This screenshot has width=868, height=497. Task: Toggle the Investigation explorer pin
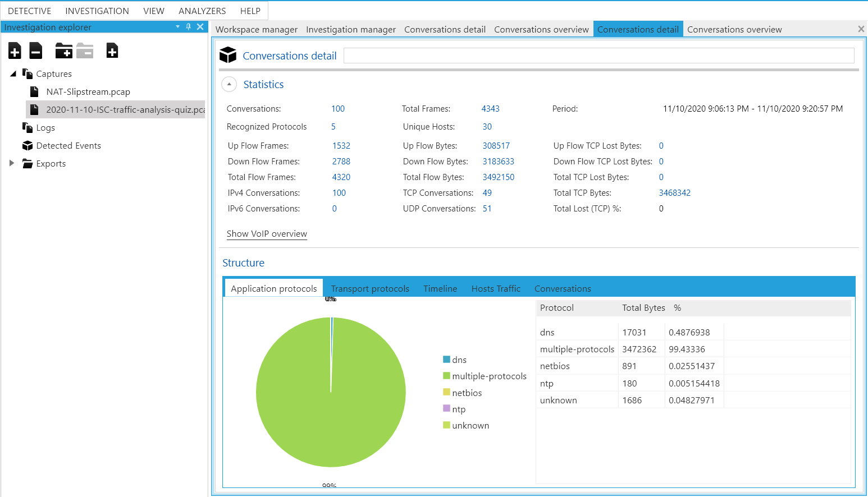(x=189, y=27)
